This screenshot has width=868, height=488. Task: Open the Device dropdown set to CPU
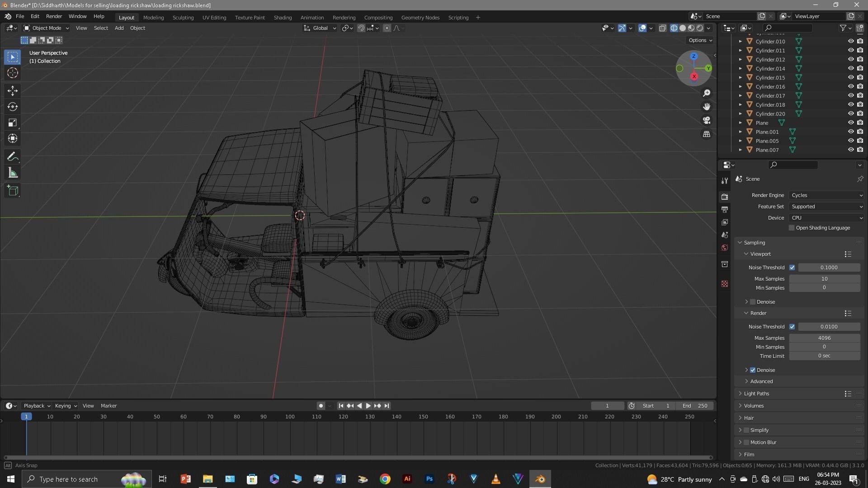coord(826,218)
